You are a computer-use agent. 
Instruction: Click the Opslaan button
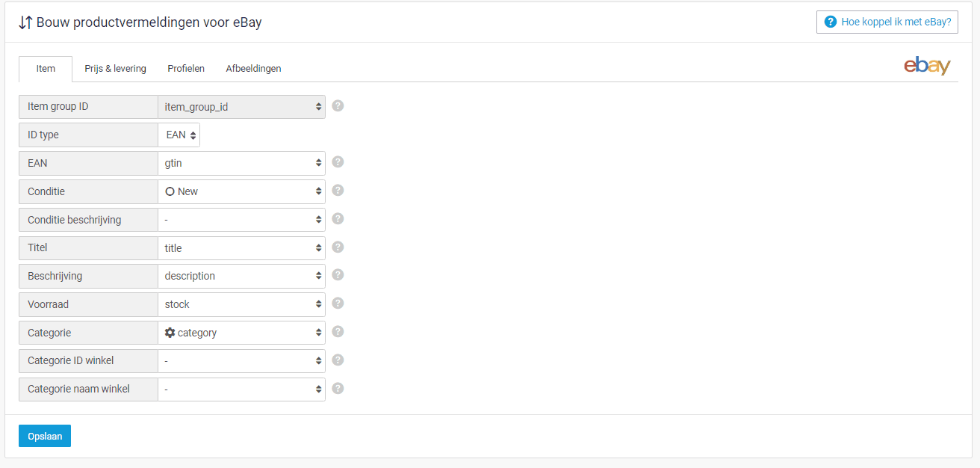click(x=44, y=435)
